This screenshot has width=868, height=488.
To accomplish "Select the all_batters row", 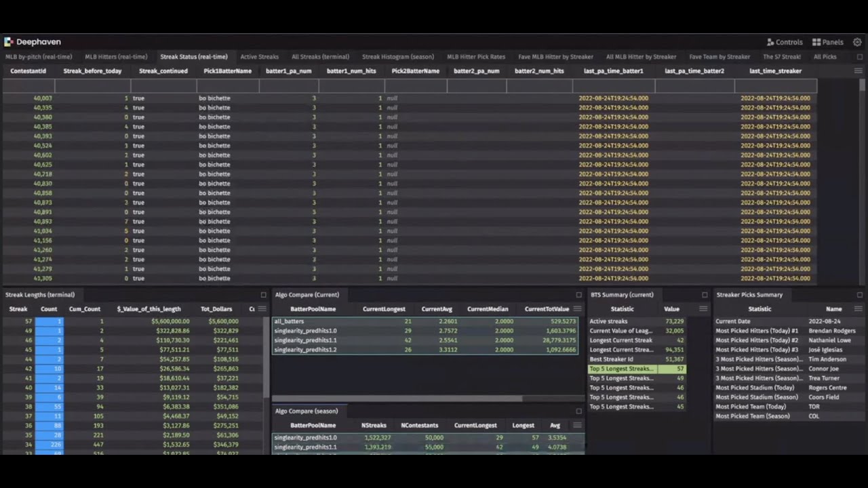I will [425, 321].
